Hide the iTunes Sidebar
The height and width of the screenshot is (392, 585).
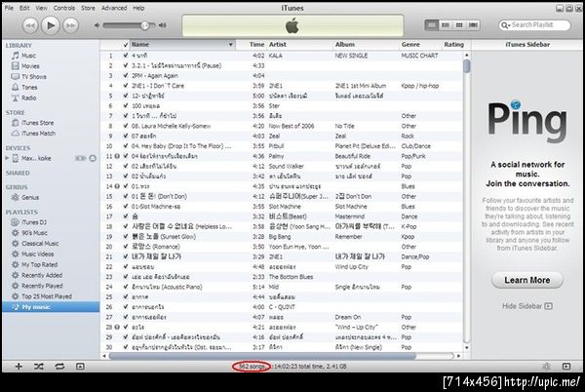(526, 306)
